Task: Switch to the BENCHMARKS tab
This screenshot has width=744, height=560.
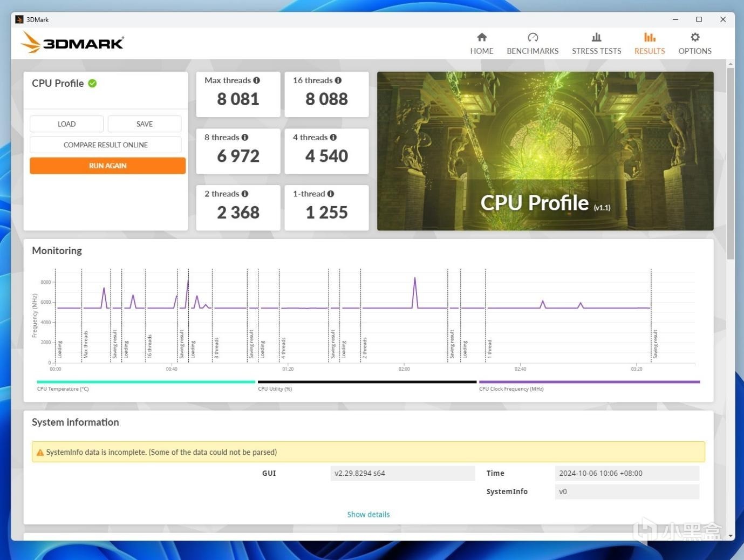Action: (x=533, y=44)
